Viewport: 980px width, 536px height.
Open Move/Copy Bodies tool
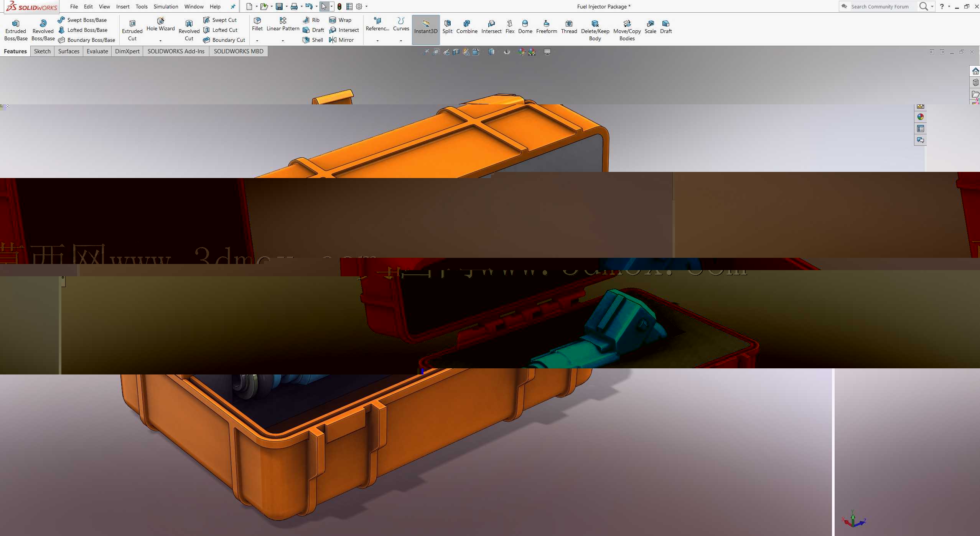point(627,30)
